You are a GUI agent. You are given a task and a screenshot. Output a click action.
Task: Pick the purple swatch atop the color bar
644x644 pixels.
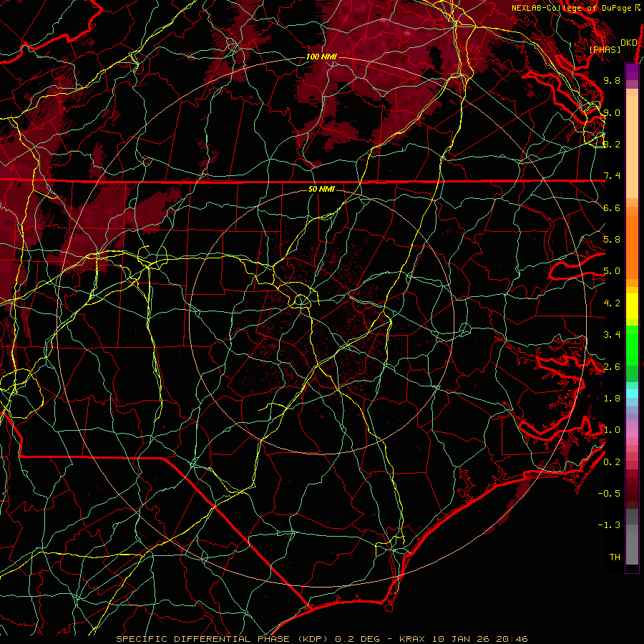(632, 72)
